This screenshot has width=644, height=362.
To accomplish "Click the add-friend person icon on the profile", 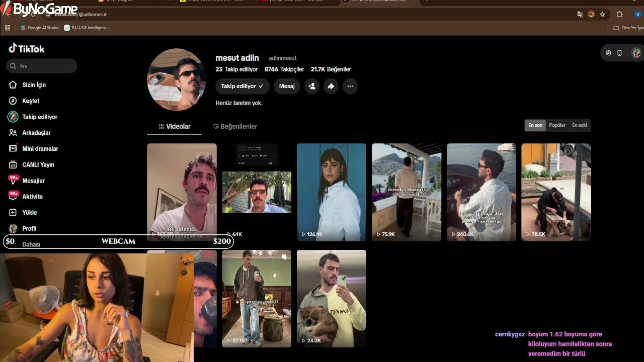I will [x=312, y=86].
